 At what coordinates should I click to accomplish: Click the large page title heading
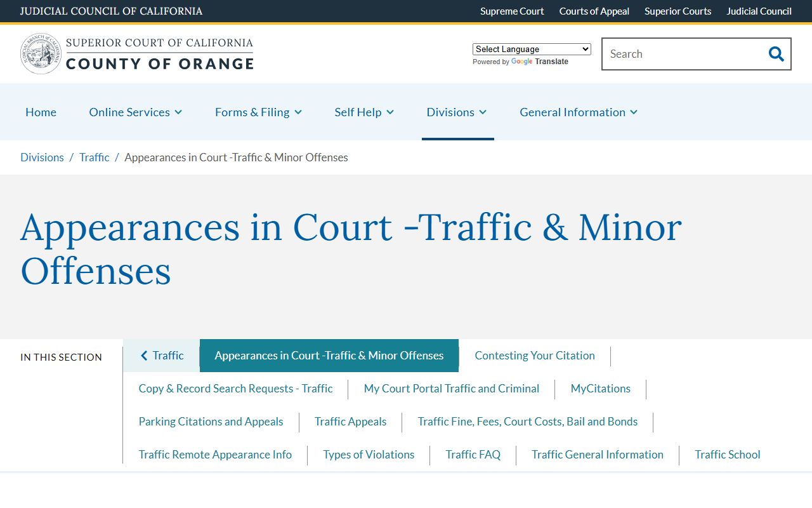point(351,249)
